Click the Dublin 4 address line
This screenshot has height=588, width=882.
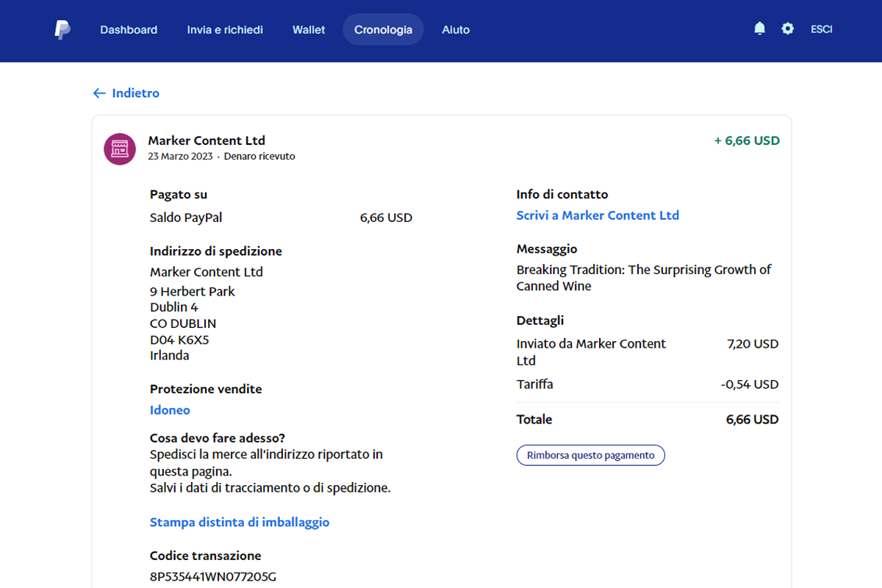[x=174, y=307]
